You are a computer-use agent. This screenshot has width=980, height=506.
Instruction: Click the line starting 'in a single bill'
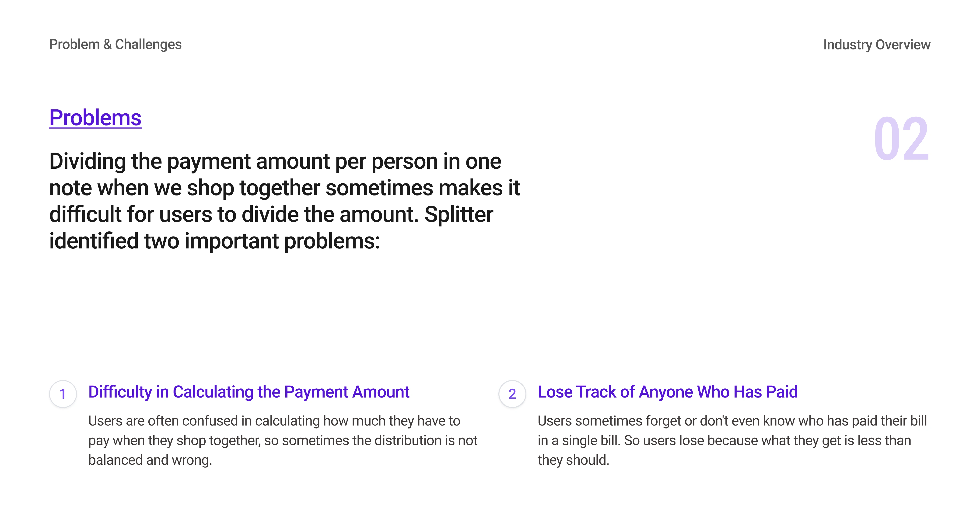(x=724, y=440)
